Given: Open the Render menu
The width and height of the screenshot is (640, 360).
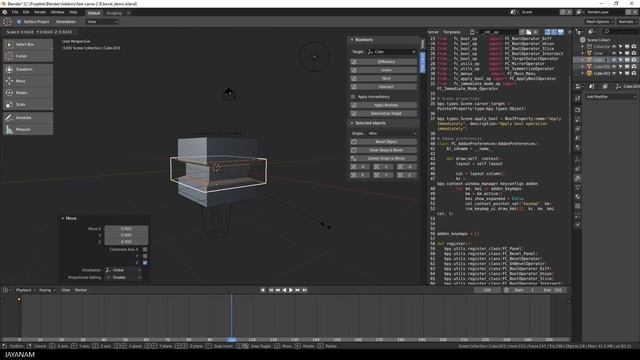Looking at the screenshot, I should [40, 12].
